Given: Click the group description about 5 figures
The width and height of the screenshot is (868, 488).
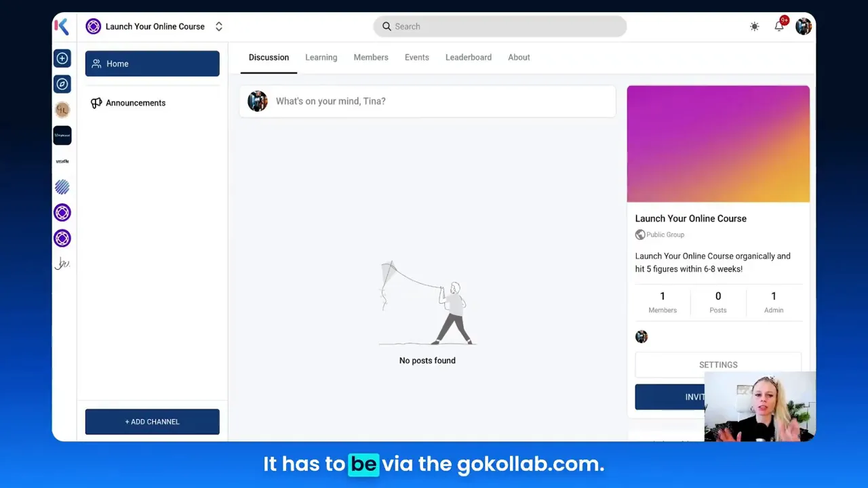Looking at the screenshot, I should click(713, 262).
